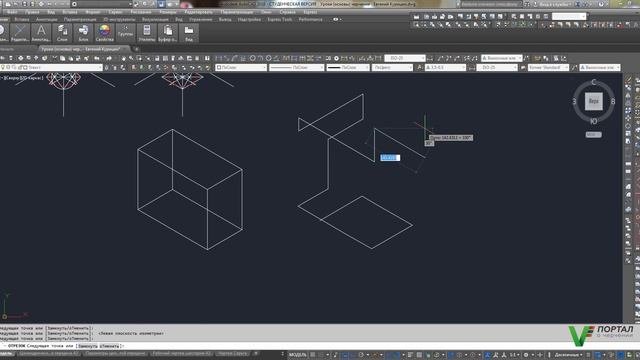Screen dimensions: 640x360
Task: Switch to the Аннотации ribbon tab
Action: point(47,19)
